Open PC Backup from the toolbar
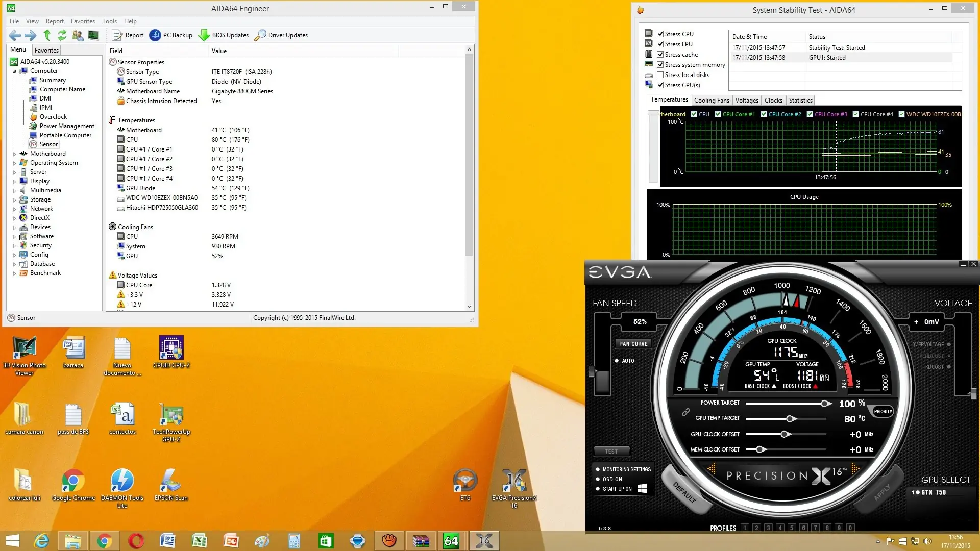The height and width of the screenshot is (551, 980). point(171,35)
